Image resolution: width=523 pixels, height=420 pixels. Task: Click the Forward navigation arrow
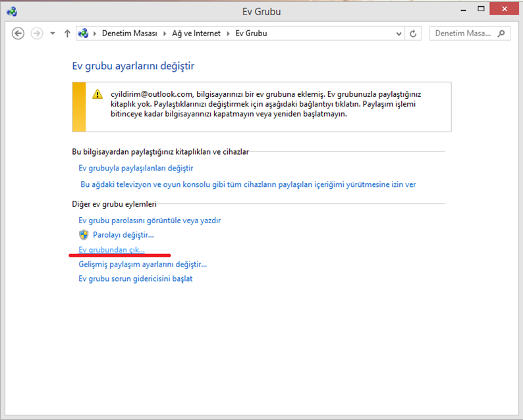pos(37,34)
